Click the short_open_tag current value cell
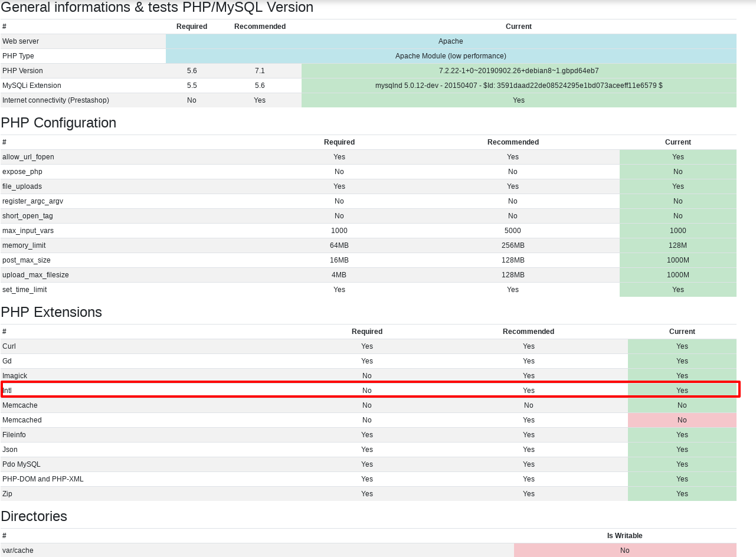The width and height of the screenshot is (756, 557). pos(678,215)
